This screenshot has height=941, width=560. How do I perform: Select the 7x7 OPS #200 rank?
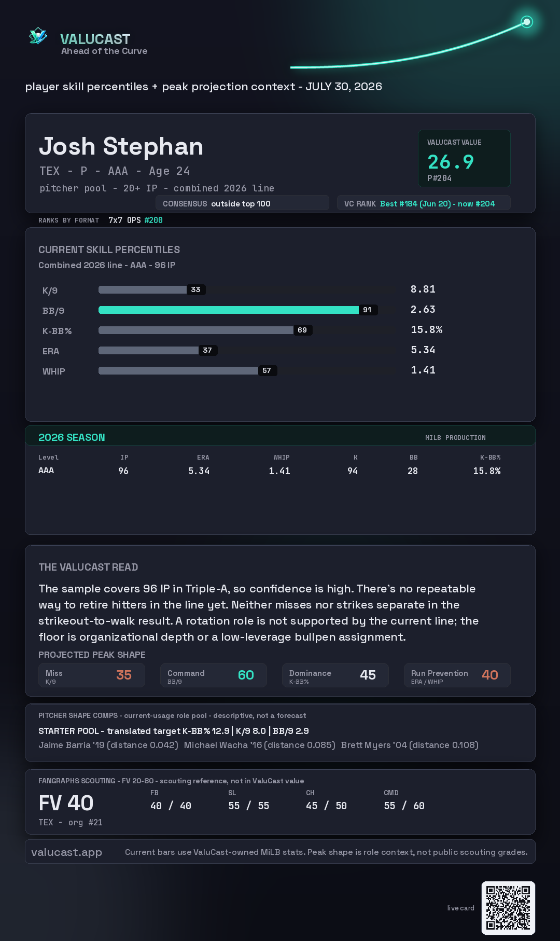click(135, 220)
